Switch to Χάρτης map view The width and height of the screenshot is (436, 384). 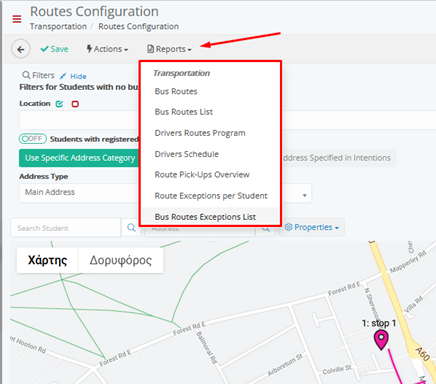[x=47, y=260]
